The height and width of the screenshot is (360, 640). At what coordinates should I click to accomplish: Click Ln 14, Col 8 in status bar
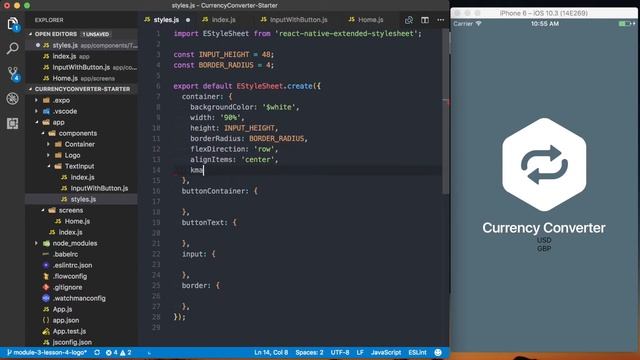click(271, 352)
